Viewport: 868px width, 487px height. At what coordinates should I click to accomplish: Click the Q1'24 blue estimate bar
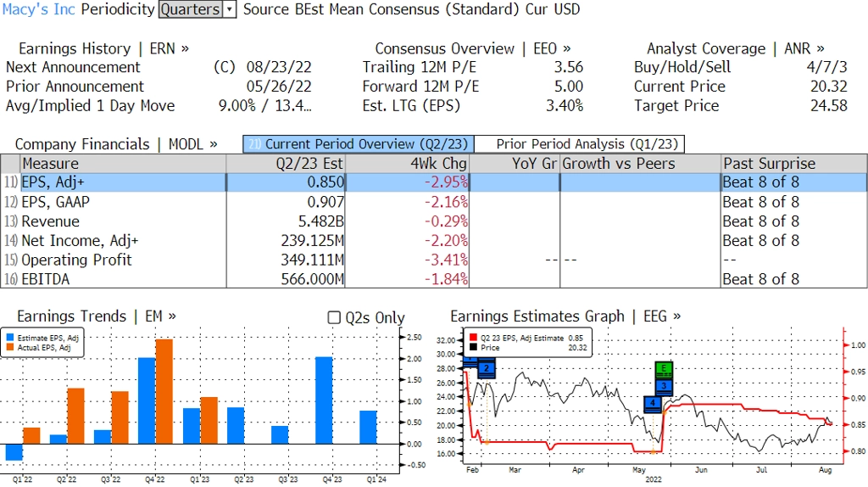coord(368,427)
